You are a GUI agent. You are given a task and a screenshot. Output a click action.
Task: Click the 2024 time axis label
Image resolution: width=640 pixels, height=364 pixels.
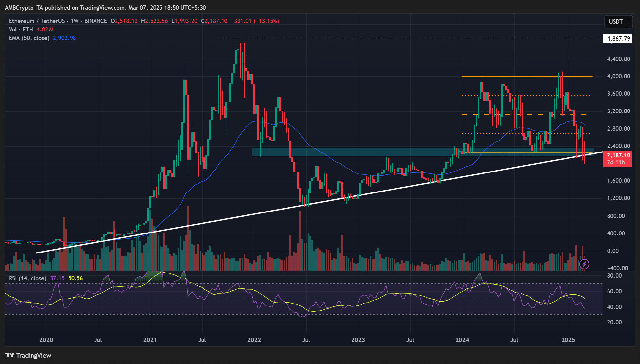pyautogui.click(x=462, y=340)
